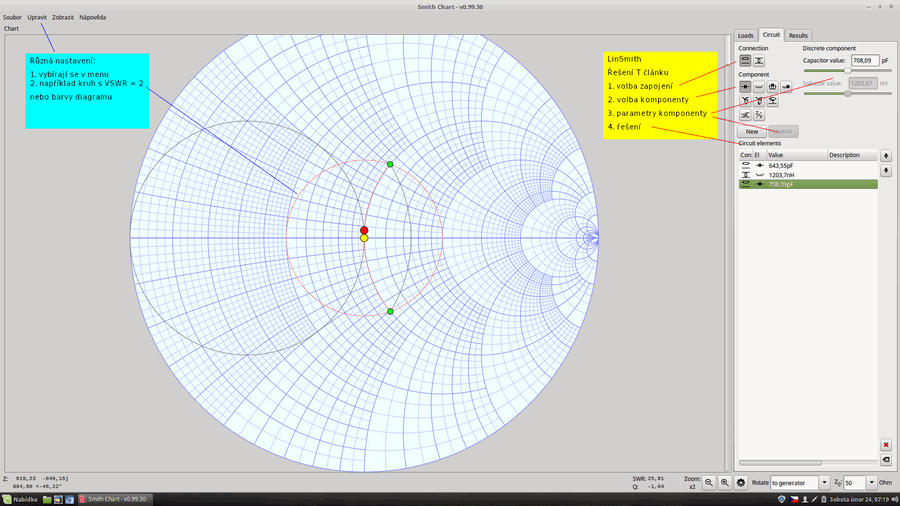Viewport: 900px width, 506px height.
Task: Select the parallel connection icon
Action: (x=759, y=61)
